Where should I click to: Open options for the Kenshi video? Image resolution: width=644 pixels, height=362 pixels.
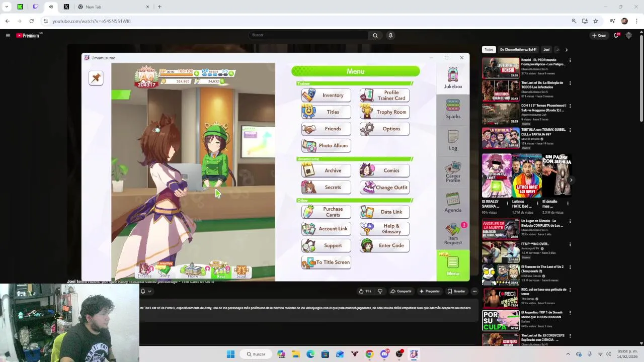pos(570,60)
